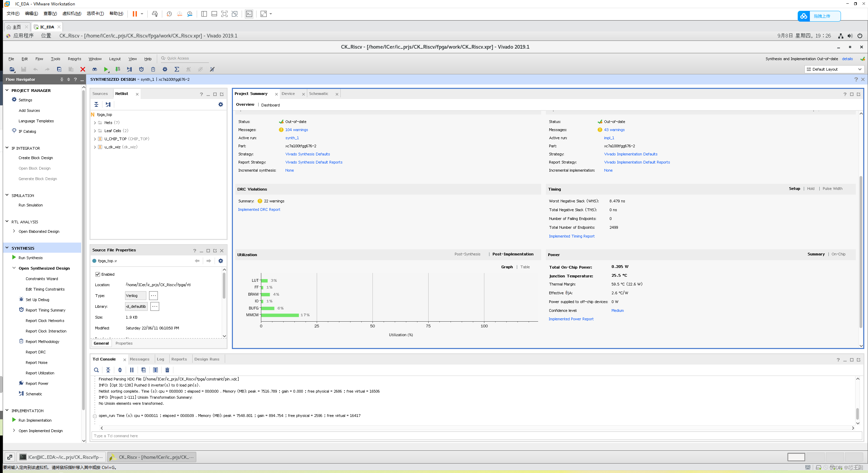This screenshot has width=868, height=473.
Task: Click the Generate Bitstream toolbar icon
Action: pos(118,69)
